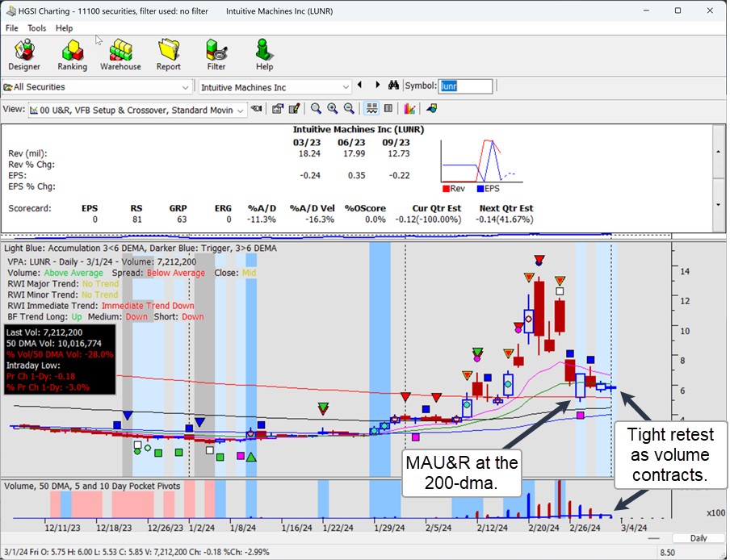
Task: Click the 2/20/24 date axis label
Action: tap(543, 528)
